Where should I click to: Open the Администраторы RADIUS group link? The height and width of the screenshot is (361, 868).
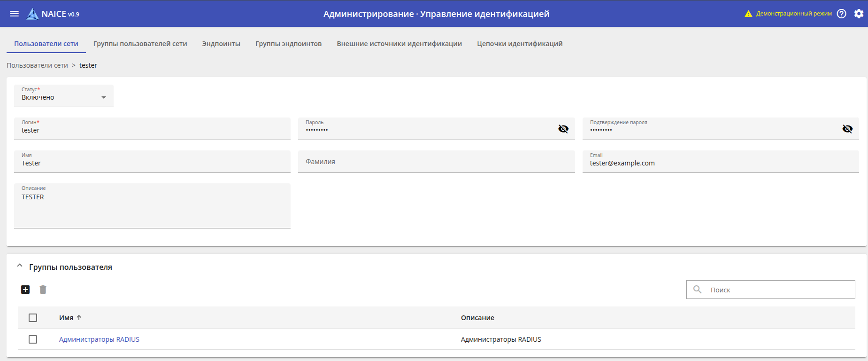point(99,339)
